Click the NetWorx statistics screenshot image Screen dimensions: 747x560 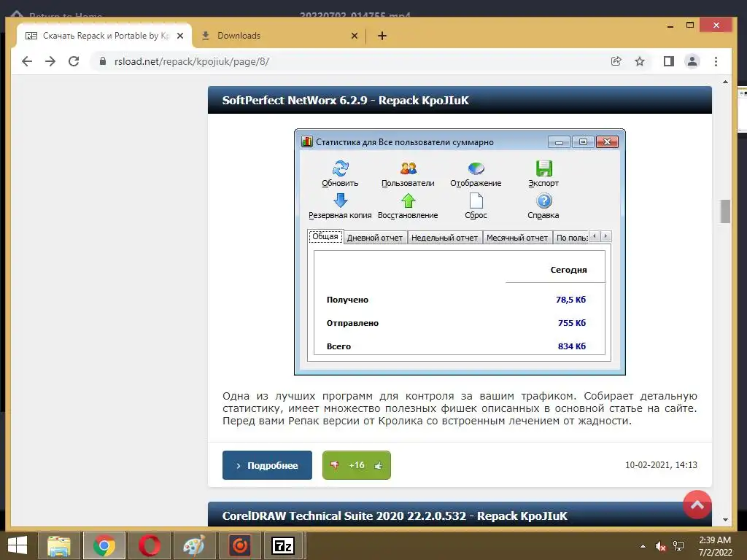(x=460, y=252)
